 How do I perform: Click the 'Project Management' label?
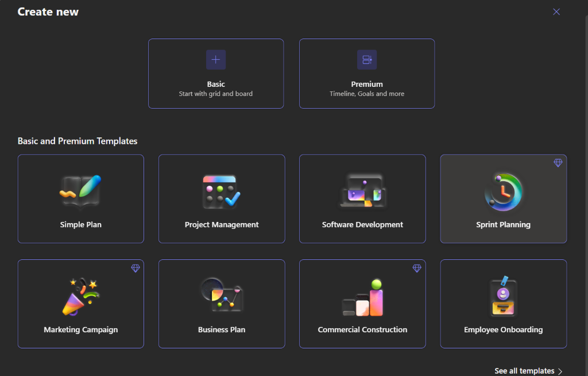coord(222,225)
